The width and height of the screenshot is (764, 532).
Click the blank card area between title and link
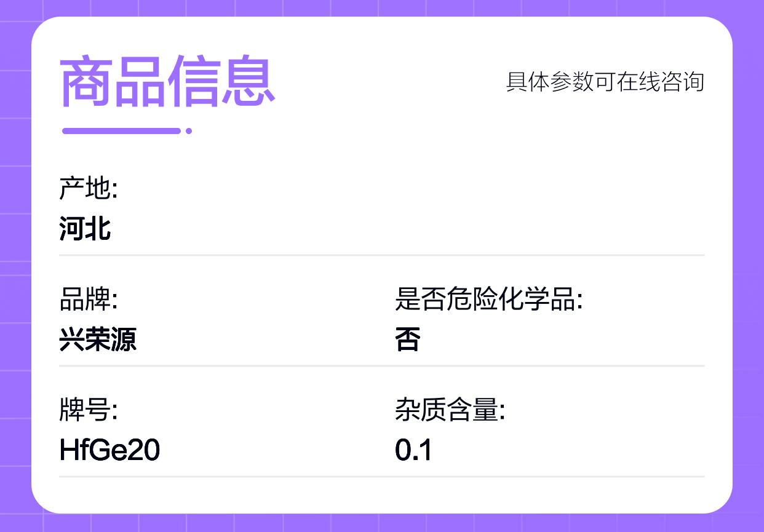pyautogui.click(x=388, y=82)
